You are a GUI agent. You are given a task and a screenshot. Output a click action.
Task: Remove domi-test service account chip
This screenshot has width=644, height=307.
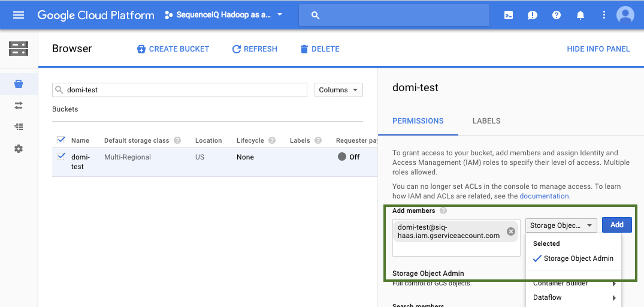click(x=511, y=231)
